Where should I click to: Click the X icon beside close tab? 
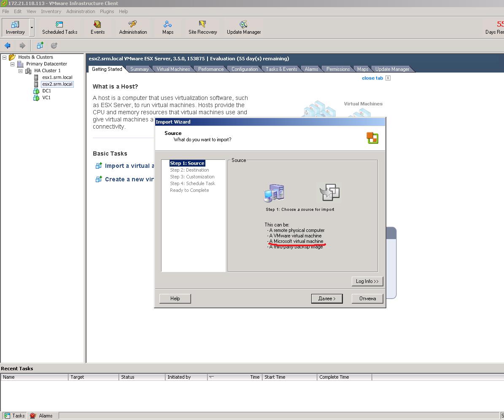click(x=388, y=78)
